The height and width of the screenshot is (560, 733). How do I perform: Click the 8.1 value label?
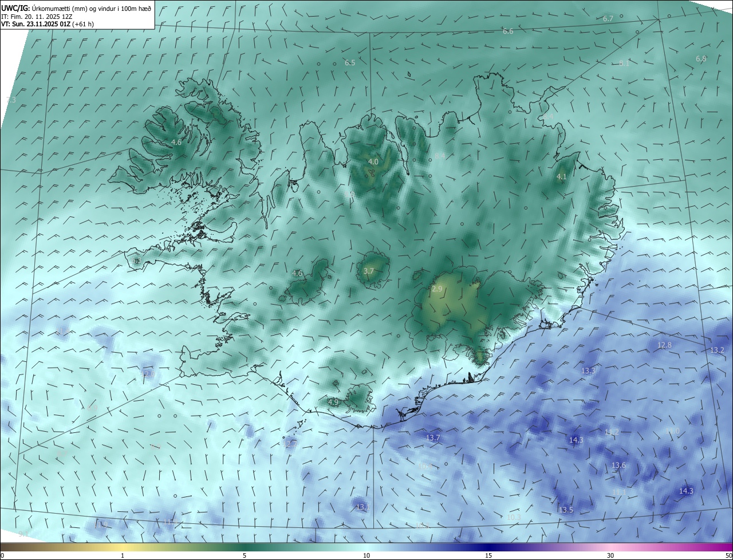click(x=624, y=64)
